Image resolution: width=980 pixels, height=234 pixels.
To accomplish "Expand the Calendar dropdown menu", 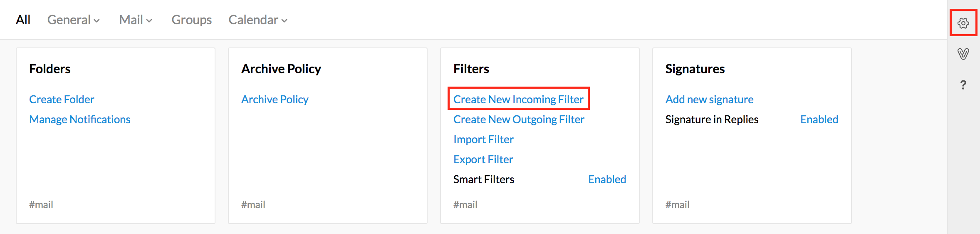I will 258,20.
